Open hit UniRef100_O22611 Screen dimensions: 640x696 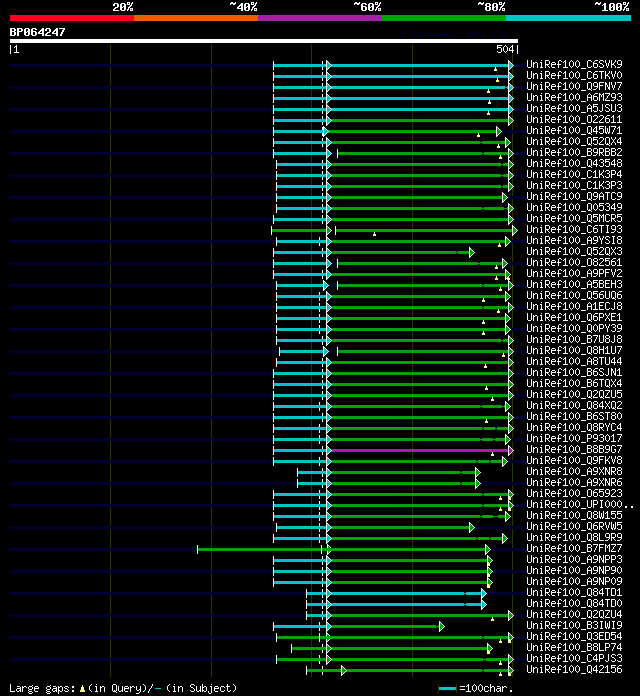(574, 119)
